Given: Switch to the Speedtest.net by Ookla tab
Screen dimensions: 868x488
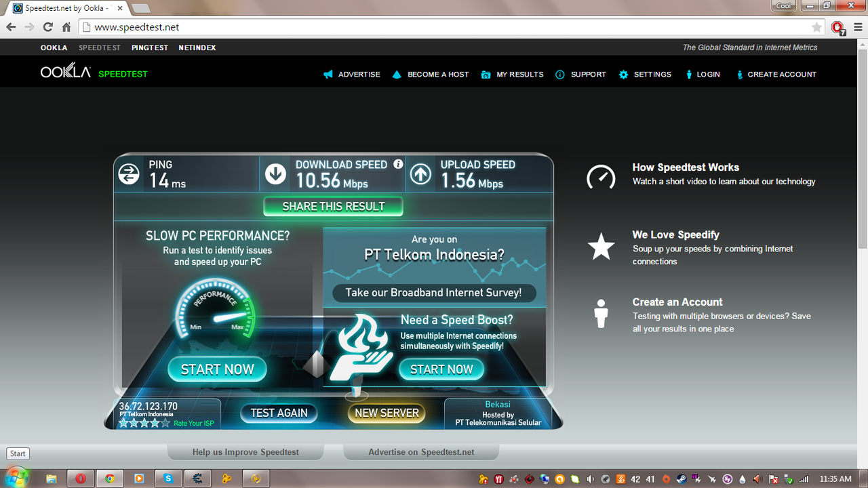Looking at the screenshot, I should pyautogui.click(x=68, y=8).
